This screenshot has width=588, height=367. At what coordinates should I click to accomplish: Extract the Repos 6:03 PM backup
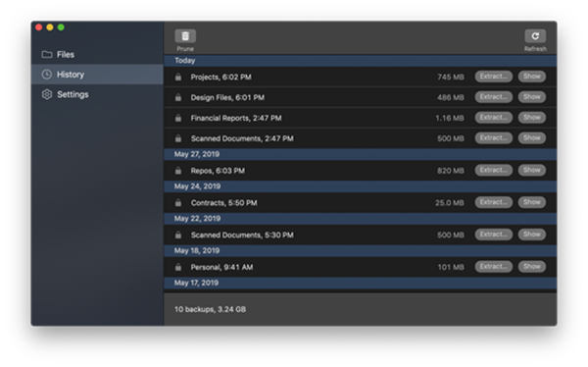pos(494,170)
